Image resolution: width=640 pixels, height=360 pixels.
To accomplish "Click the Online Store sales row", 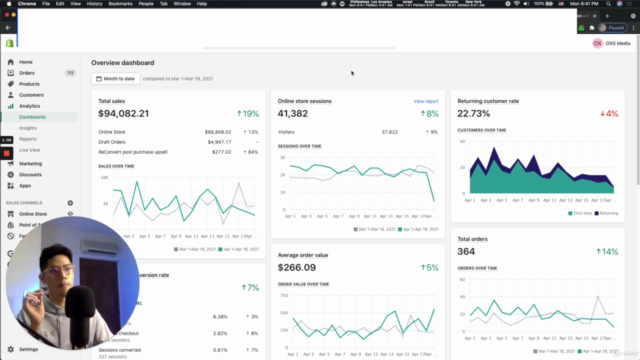I will tap(178, 132).
